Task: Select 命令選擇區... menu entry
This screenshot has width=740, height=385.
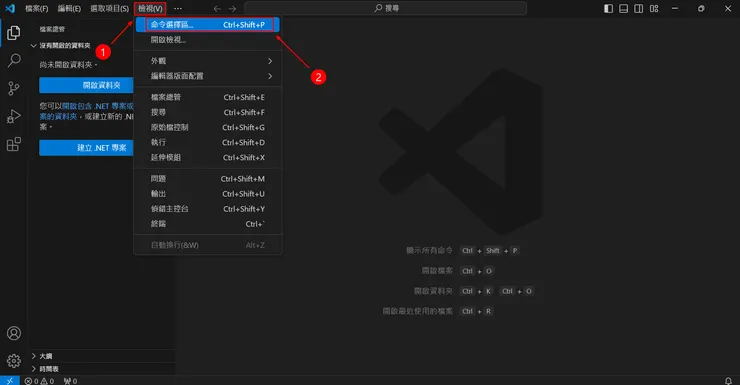Action: [208, 25]
